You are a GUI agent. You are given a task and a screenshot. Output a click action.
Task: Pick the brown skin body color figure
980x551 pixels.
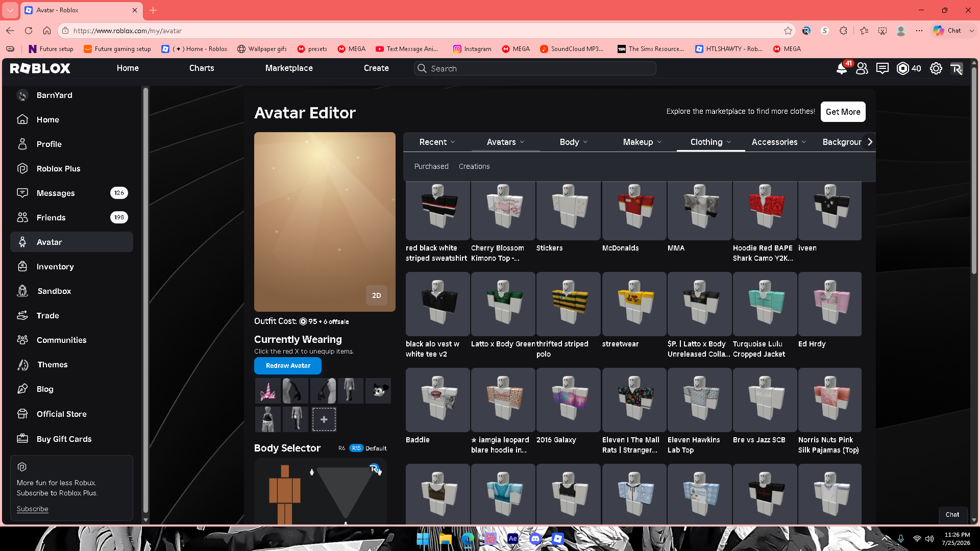click(285, 494)
